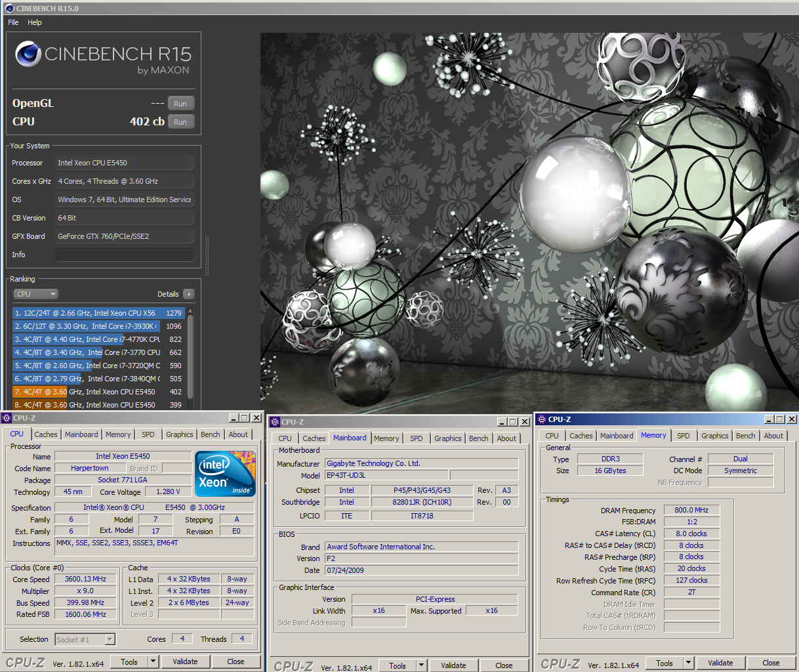Open Ranking Details arrow button

click(189, 294)
